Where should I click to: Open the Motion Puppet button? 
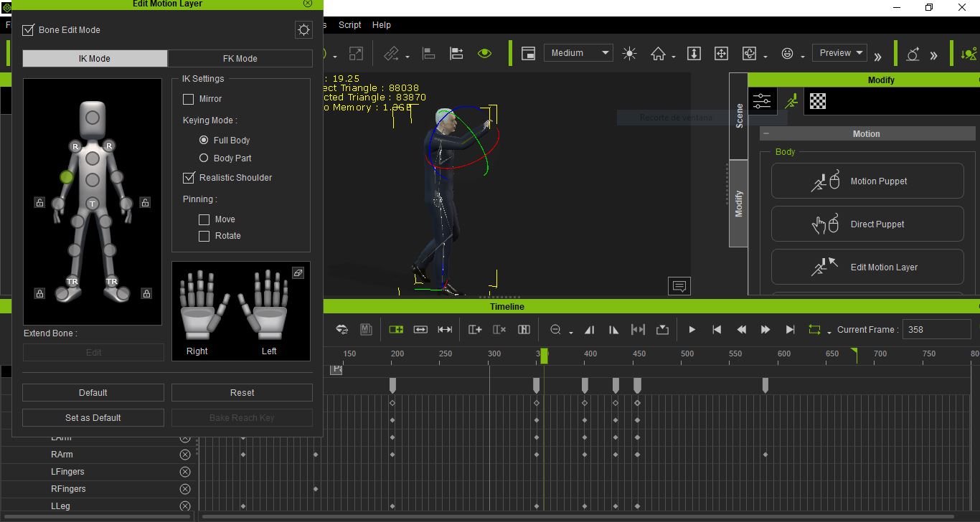tap(867, 181)
